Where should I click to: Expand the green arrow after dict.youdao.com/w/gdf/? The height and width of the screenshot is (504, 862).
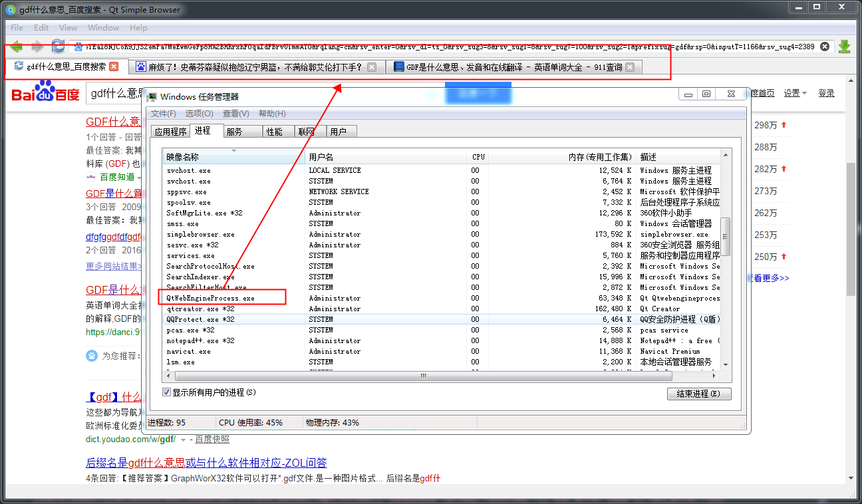(183, 440)
